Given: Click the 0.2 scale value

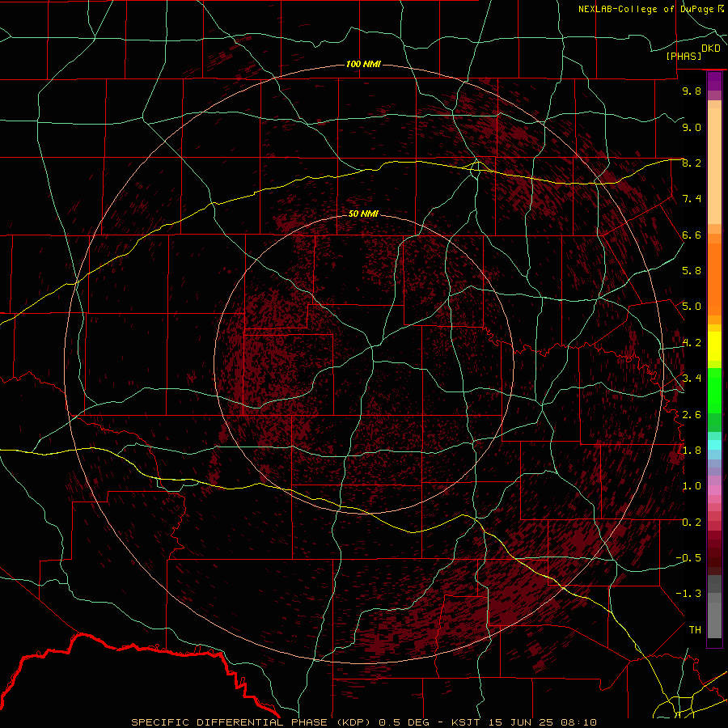Looking at the screenshot, I should click(692, 523).
